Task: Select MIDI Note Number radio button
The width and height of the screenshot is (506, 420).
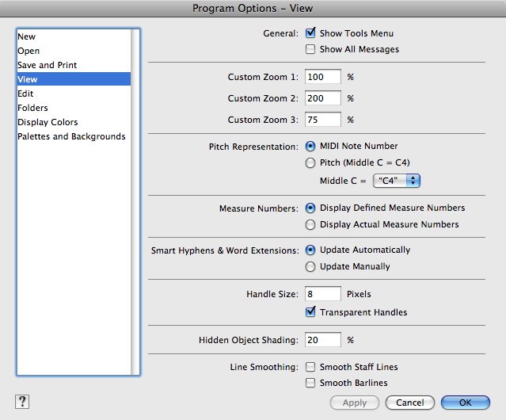Action: pyautogui.click(x=310, y=147)
